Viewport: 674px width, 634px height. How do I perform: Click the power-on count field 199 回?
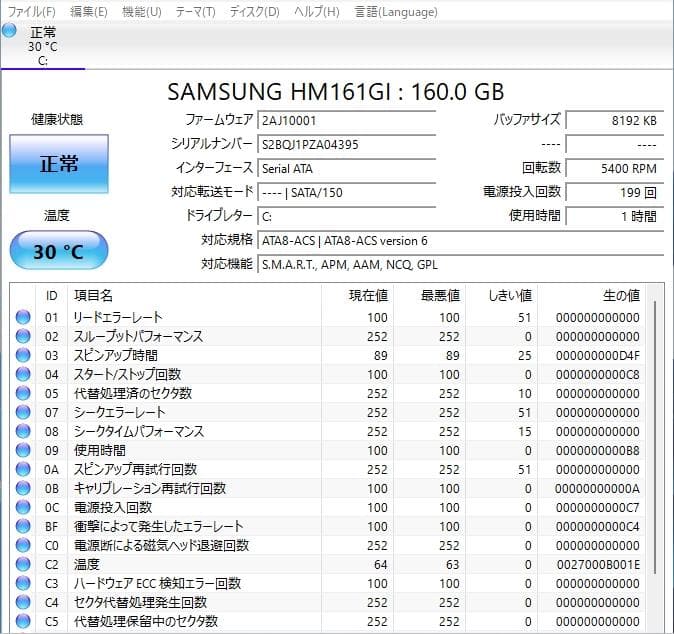[615, 193]
